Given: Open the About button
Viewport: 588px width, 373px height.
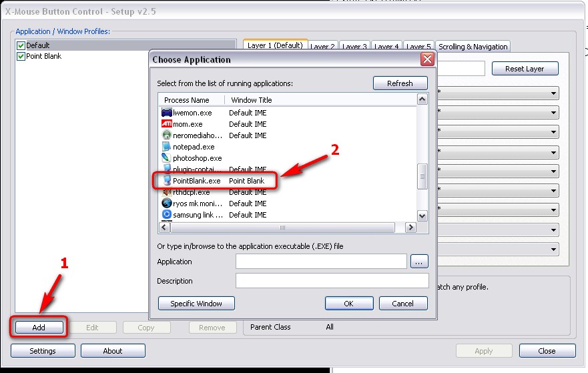Looking at the screenshot, I should (x=113, y=351).
